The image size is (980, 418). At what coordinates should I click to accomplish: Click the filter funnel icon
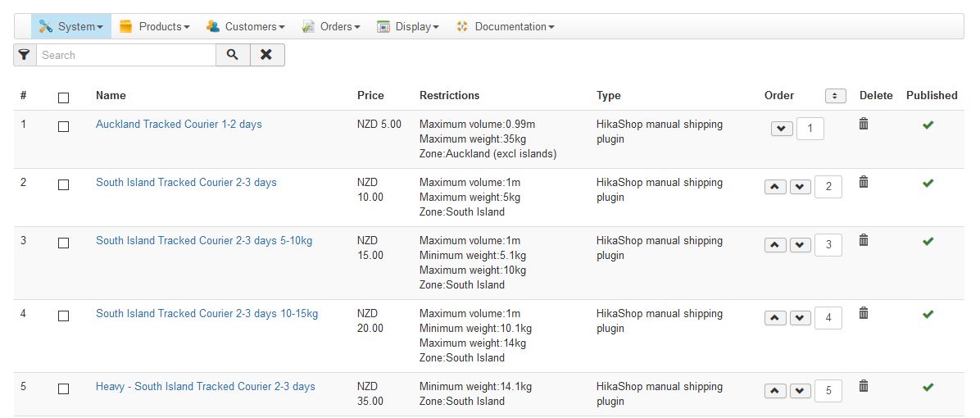click(x=25, y=55)
